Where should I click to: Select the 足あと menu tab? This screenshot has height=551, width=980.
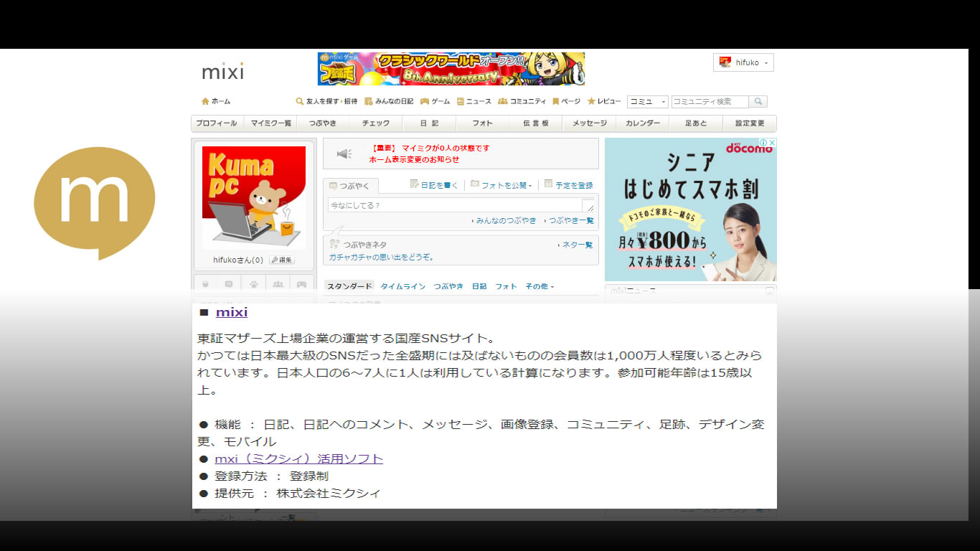point(696,123)
